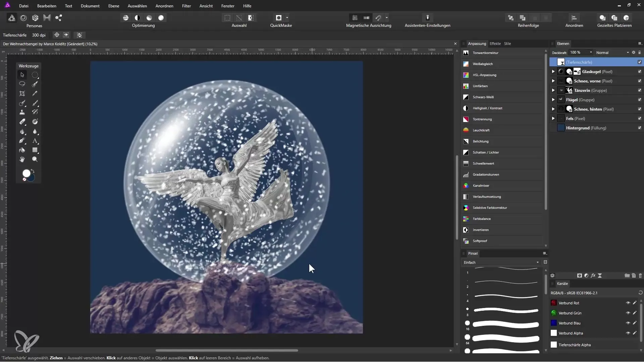Open the Deckkraft opacity dropdown
This screenshot has width=644, height=362.
point(591,53)
